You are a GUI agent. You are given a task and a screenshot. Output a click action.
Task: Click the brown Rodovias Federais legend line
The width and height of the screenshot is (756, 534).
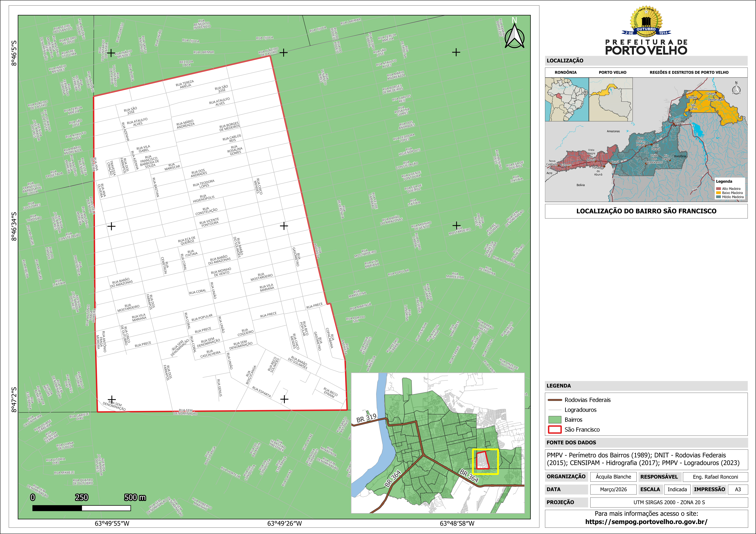pyautogui.click(x=555, y=400)
